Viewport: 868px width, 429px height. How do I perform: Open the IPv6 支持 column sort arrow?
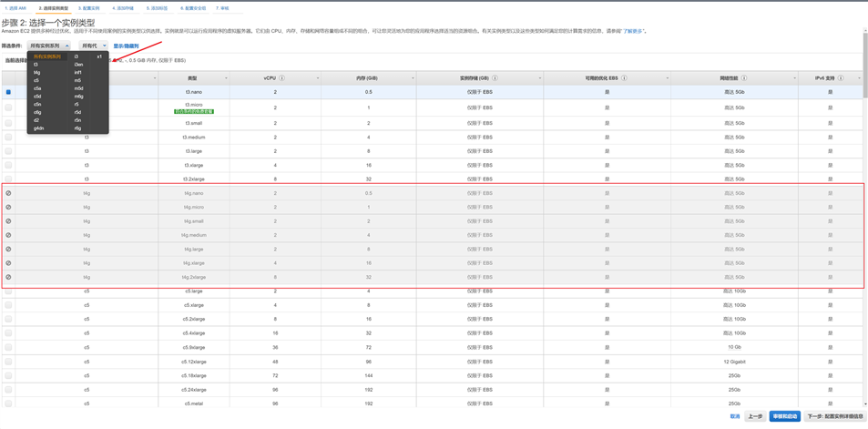pyautogui.click(x=858, y=78)
